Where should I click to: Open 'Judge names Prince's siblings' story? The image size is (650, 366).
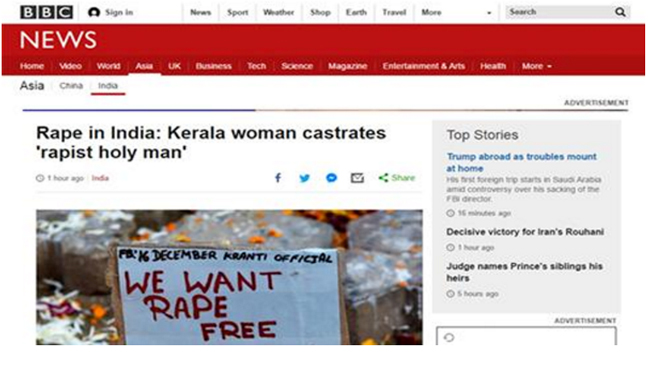[x=524, y=272]
